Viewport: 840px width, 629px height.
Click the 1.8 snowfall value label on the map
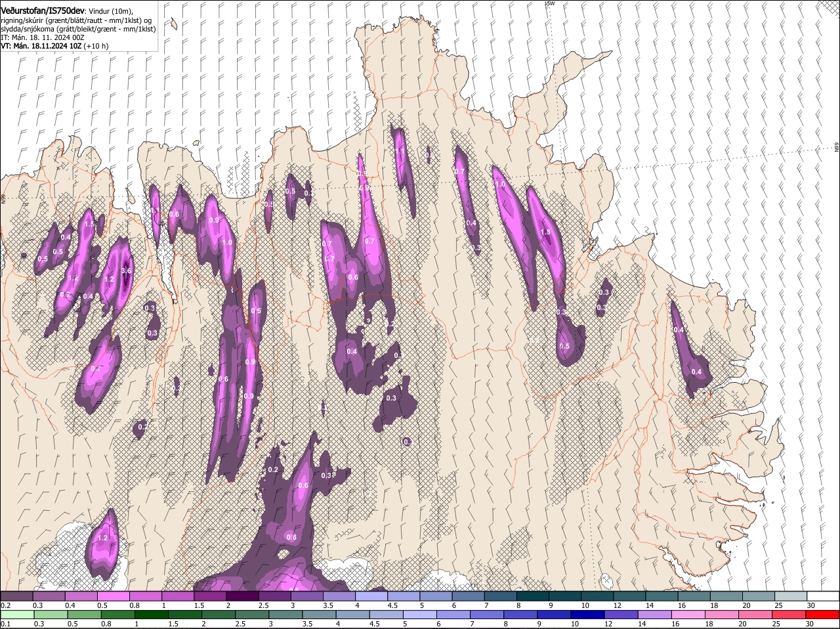[545, 232]
